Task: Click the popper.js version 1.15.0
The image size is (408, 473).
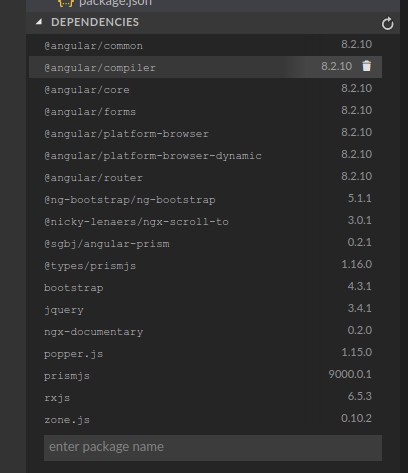Action: 356,352
